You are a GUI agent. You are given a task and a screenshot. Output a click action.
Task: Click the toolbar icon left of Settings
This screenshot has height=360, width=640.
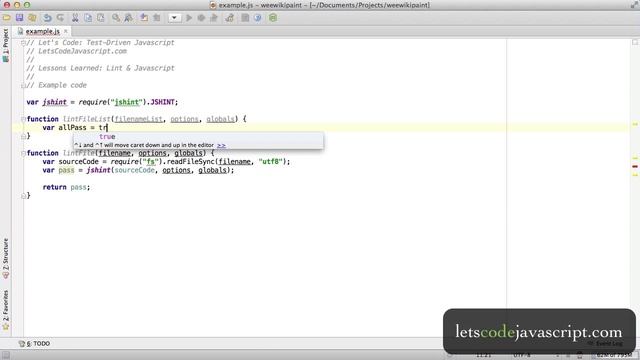tap(230, 18)
